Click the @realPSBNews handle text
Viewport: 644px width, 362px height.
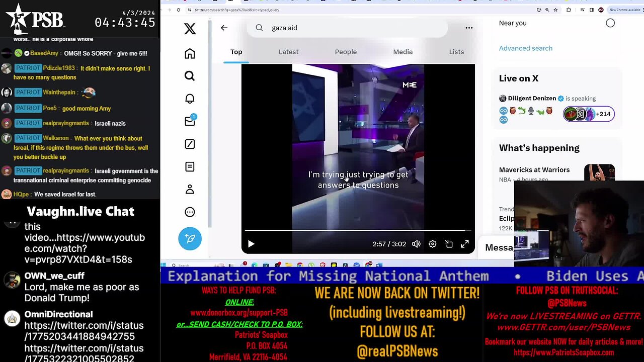[x=397, y=351]
